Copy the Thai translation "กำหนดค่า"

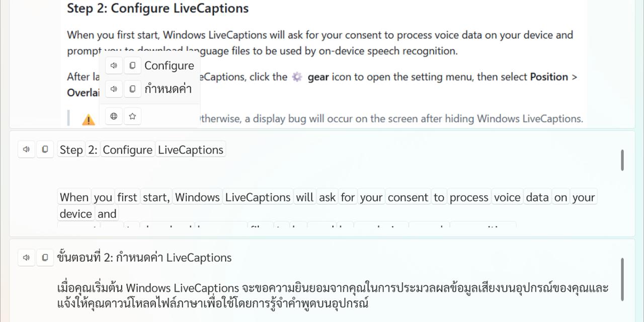click(132, 89)
